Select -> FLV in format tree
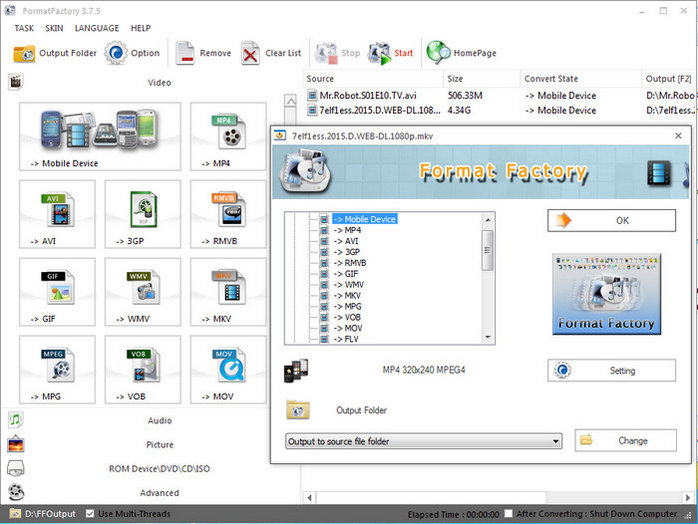 346,339
